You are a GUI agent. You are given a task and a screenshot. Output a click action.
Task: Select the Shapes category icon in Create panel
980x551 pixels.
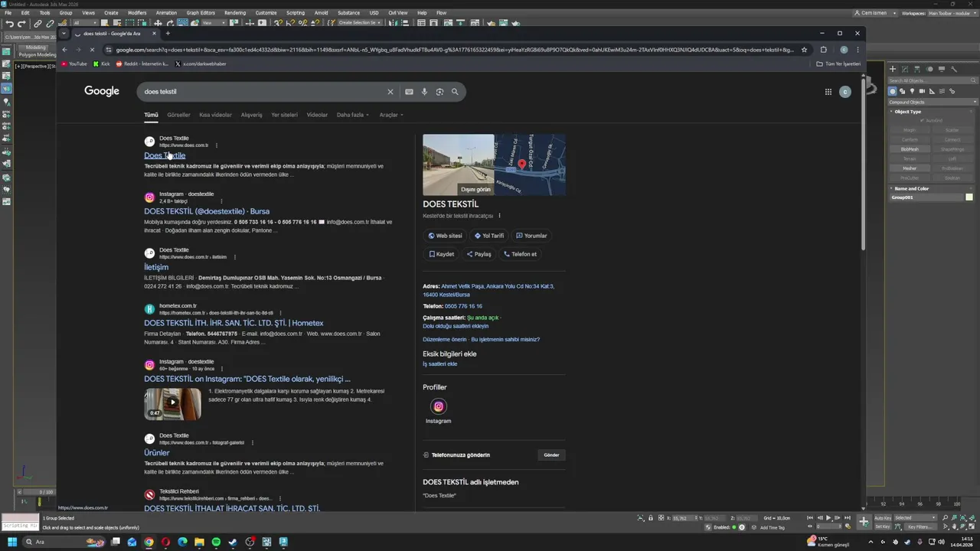coord(903,91)
